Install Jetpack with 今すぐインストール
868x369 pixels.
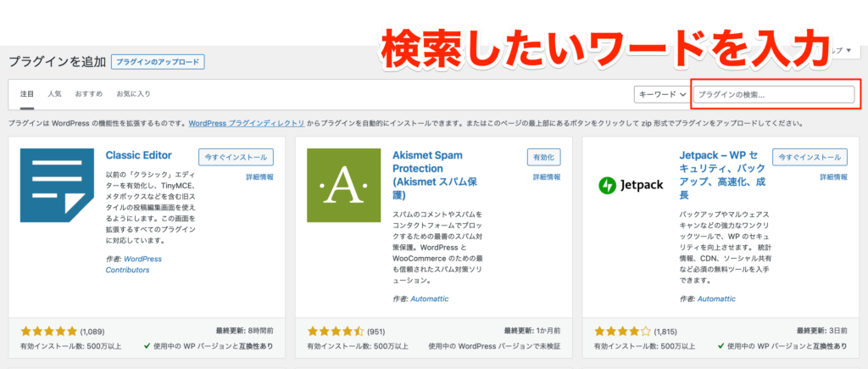pyautogui.click(x=810, y=157)
